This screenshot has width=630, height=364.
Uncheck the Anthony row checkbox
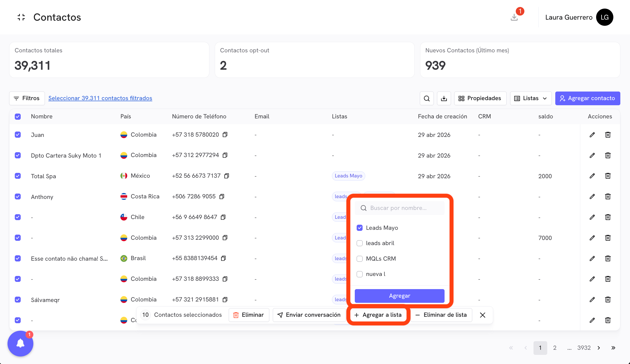[18, 196]
